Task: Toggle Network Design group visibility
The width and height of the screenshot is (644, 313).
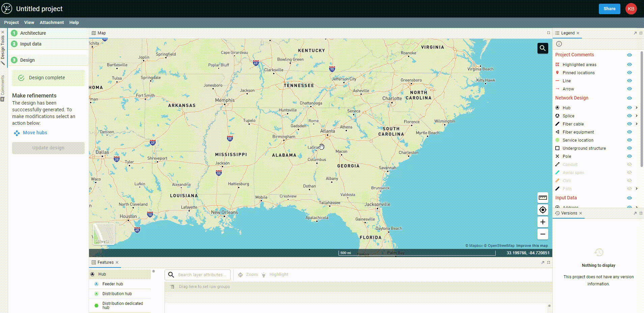Action: pyautogui.click(x=629, y=98)
